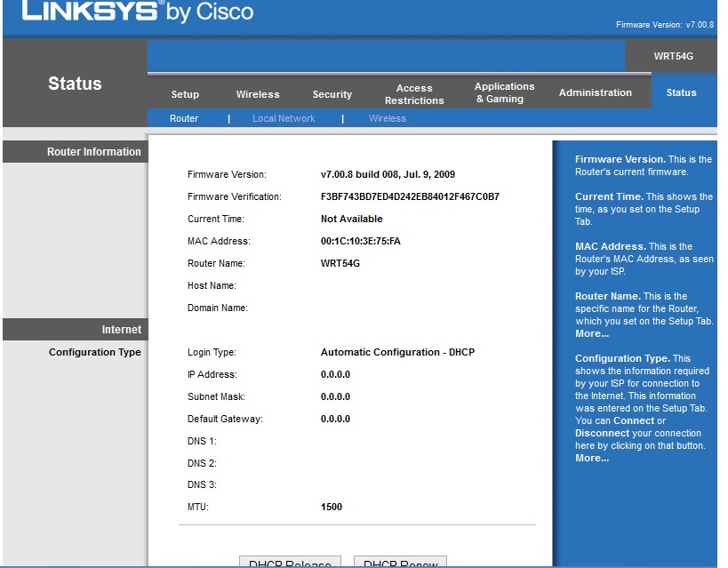Select the Administration tab
728x568 pixels.
596,92
